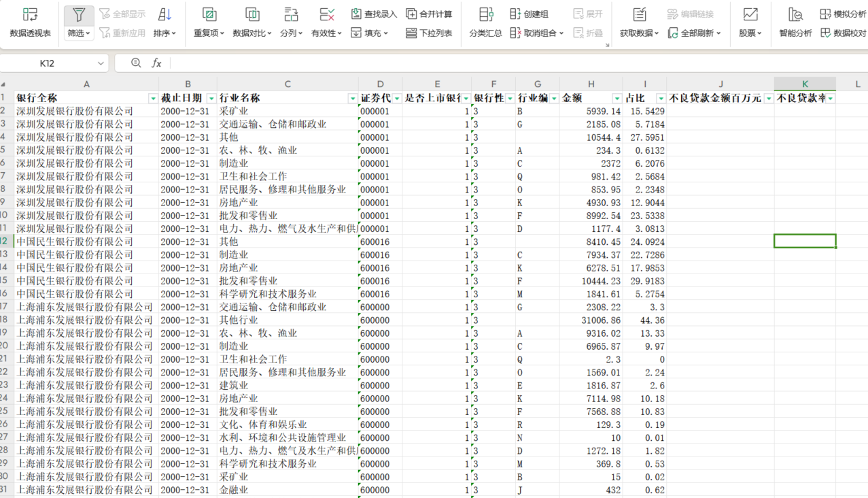
Task: Click the Stocks (股票) icon
Action: pos(750,14)
